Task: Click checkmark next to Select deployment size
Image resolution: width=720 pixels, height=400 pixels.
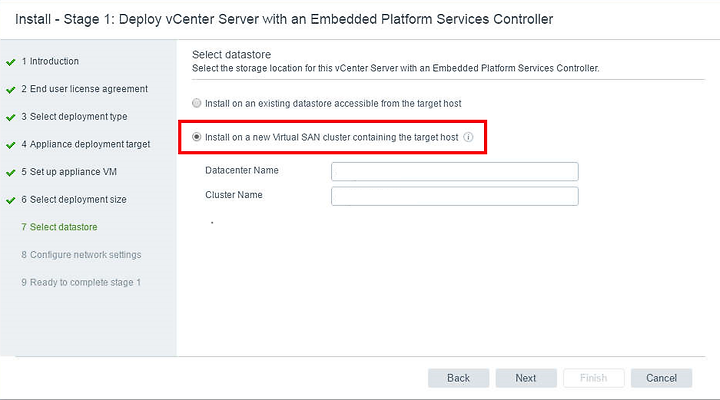Action: 11,200
